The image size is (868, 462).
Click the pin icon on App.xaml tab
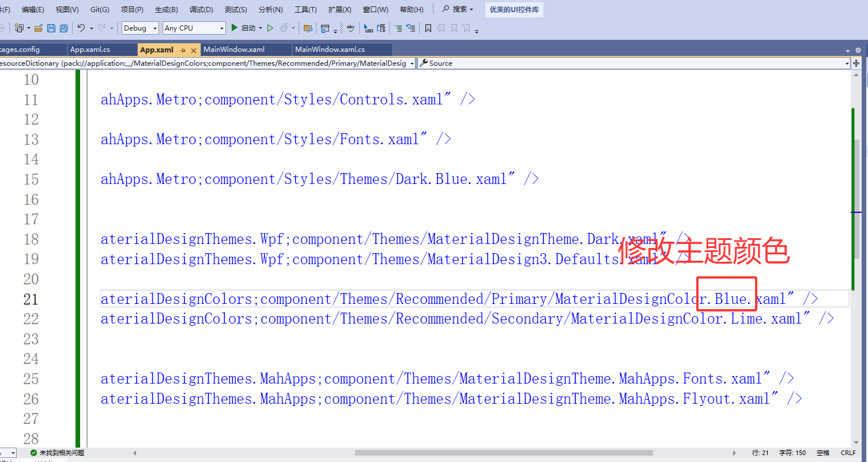183,50
